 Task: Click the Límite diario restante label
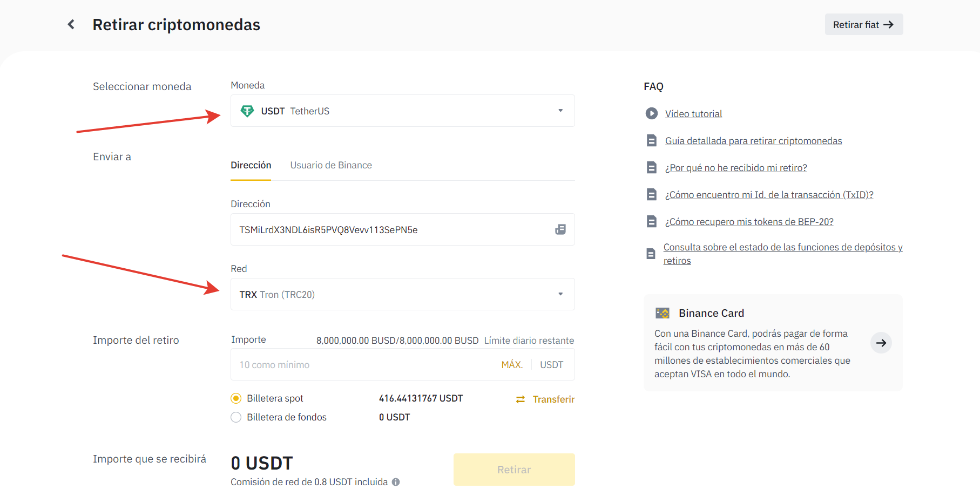pyautogui.click(x=529, y=341)
